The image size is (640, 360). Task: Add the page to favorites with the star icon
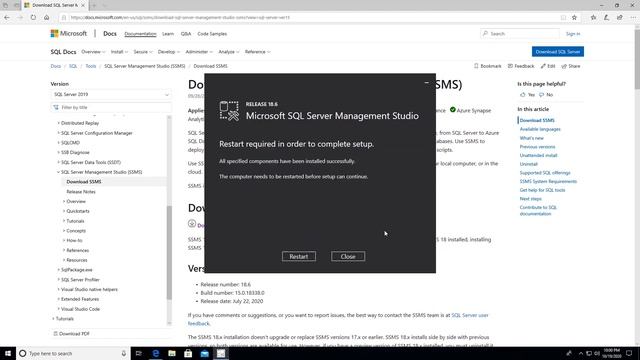click(574, 18)
